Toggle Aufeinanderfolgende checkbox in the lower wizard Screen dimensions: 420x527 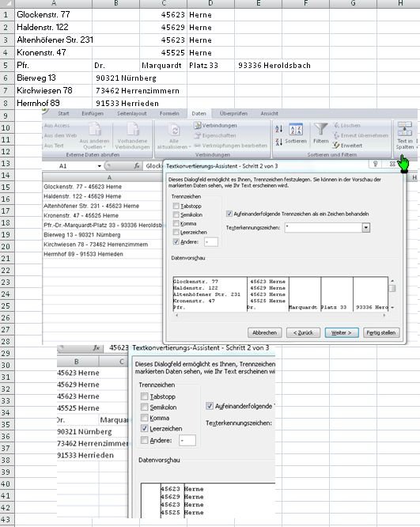click(210, 406)
